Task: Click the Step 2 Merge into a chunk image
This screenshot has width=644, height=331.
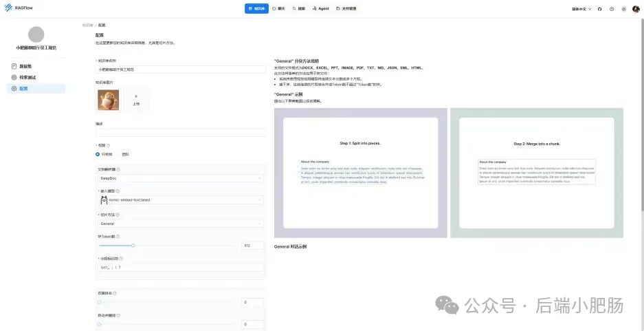Action: [537, 173]
